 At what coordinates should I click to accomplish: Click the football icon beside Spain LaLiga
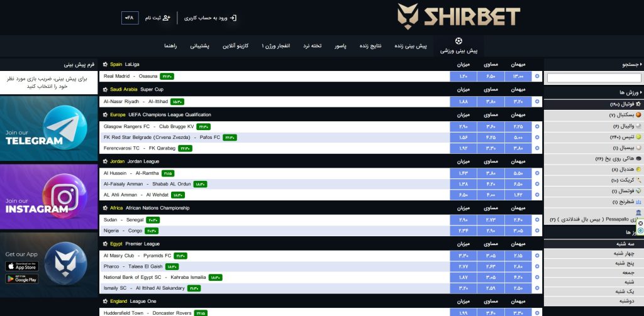pos(106,65)
